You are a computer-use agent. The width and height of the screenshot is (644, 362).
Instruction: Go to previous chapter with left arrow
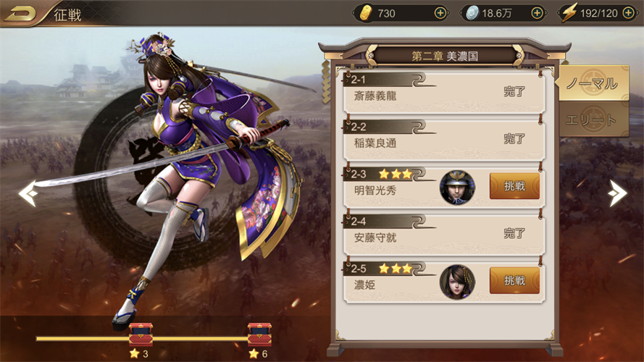pos(28,193)
